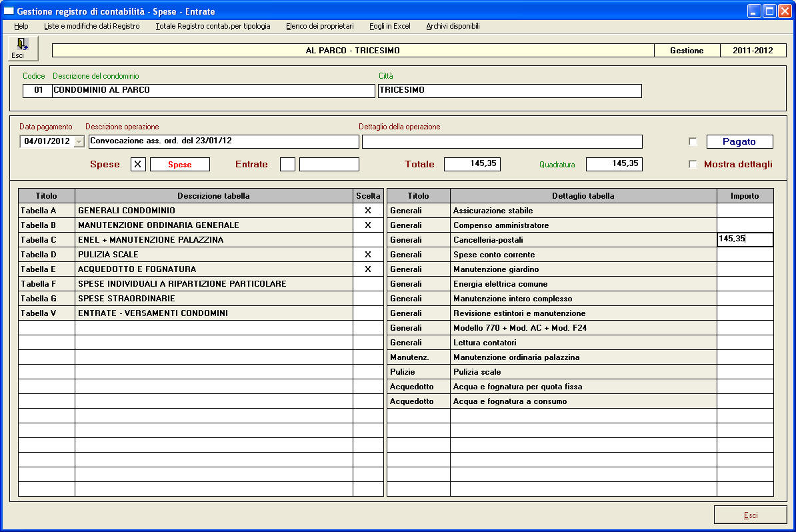Click the Pagato button
This screenshot has width=796, height=532.
click(x=739, y=141)
